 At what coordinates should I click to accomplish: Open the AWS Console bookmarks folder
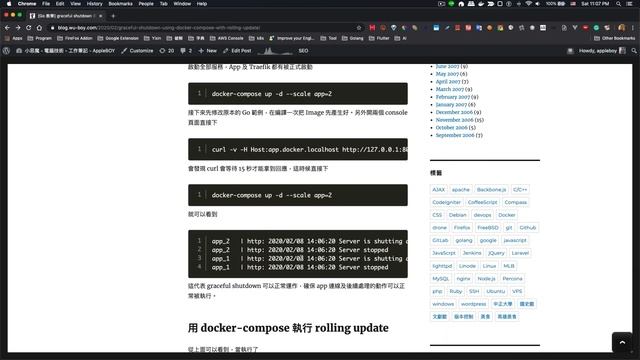point(227,38)
